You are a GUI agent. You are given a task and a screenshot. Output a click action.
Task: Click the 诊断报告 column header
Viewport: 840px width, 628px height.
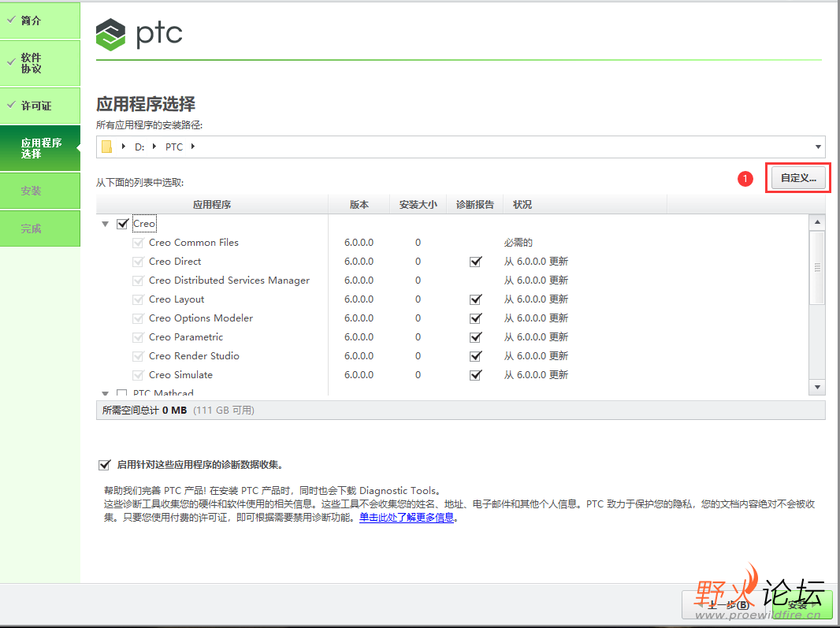click(x=474, y=205)
